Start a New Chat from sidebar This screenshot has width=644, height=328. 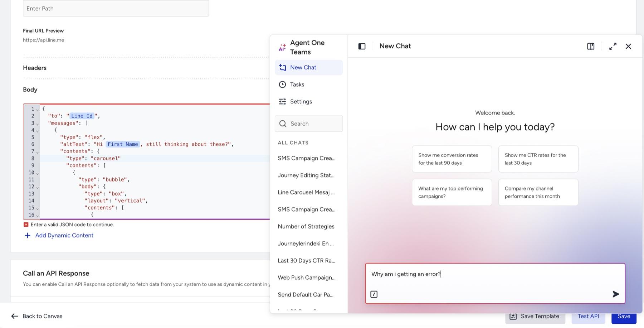click(309, 67)
